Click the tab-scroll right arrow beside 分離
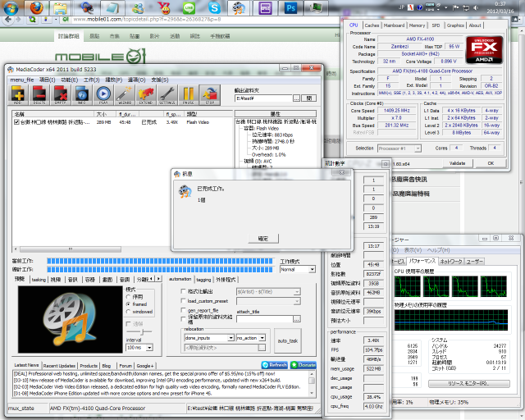 (x=158, y=279)
